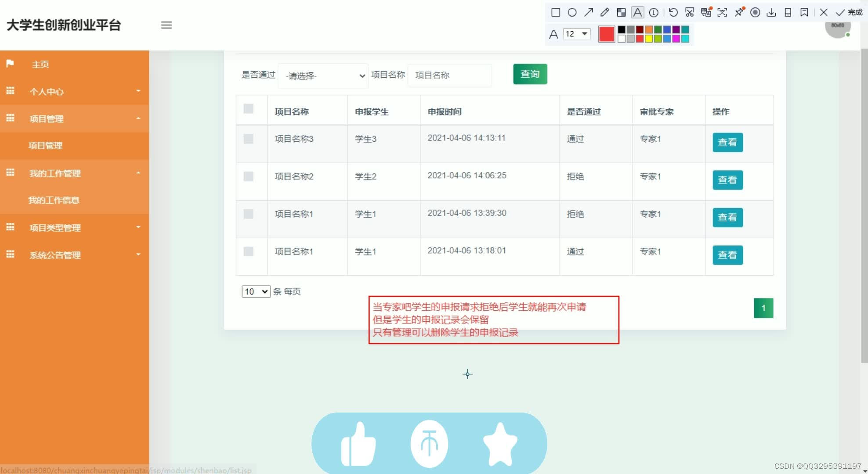
Task: Select the arrow annotation tool
Action: point(589,12)
